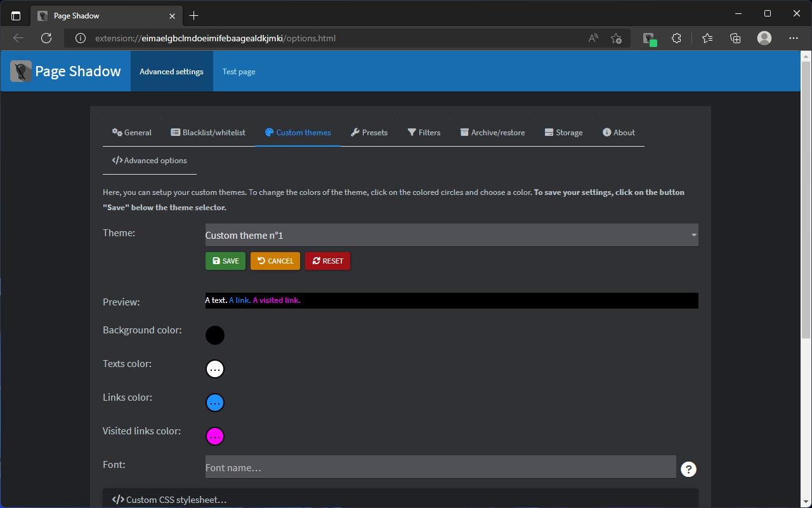Click the vertical page scrollbar
This screenshot has height=508, width=812.
point(806,200)
